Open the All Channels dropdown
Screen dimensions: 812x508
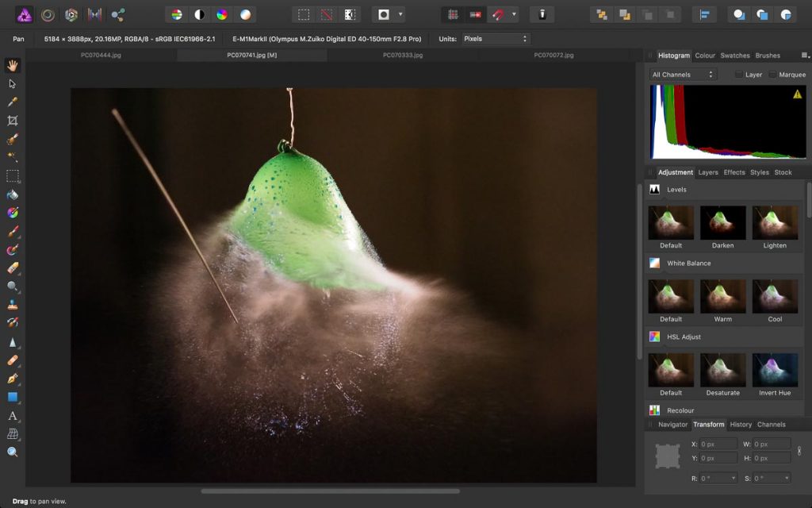pos(683,75)
